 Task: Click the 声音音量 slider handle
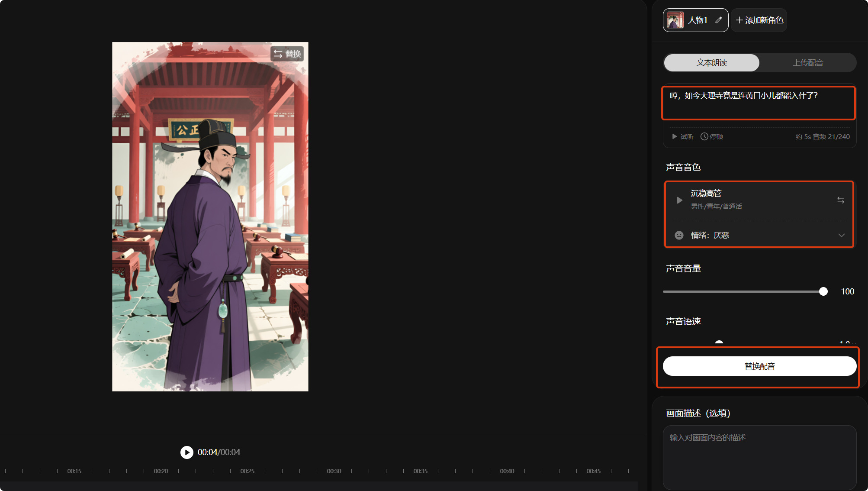tap(823, 291)
